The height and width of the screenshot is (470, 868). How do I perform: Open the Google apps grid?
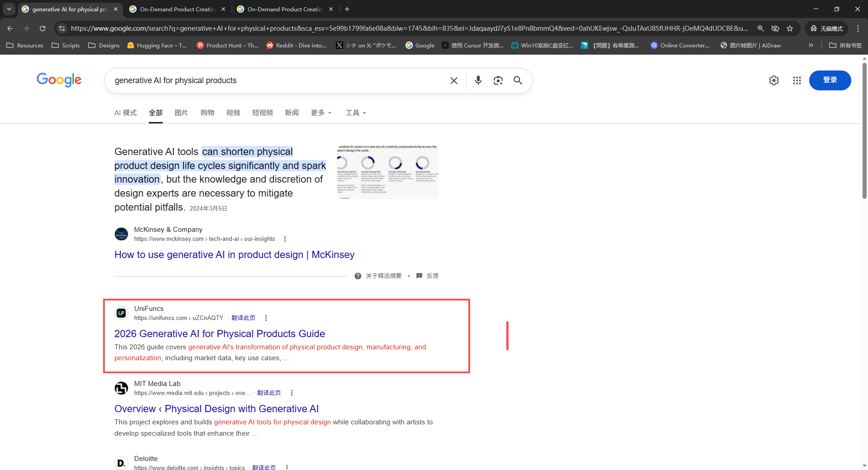coord(797,80)
